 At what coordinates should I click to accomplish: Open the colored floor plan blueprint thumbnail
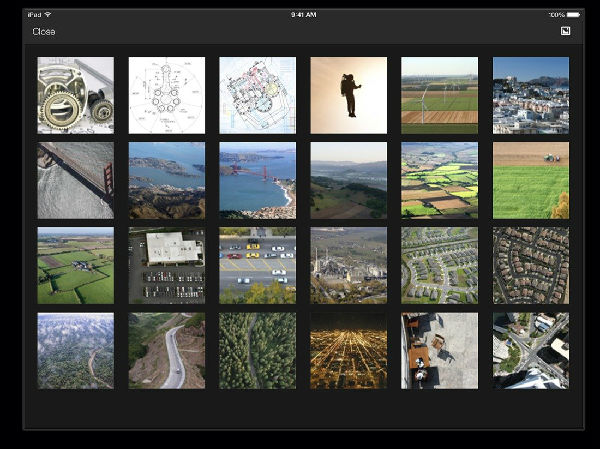(258, 95)
